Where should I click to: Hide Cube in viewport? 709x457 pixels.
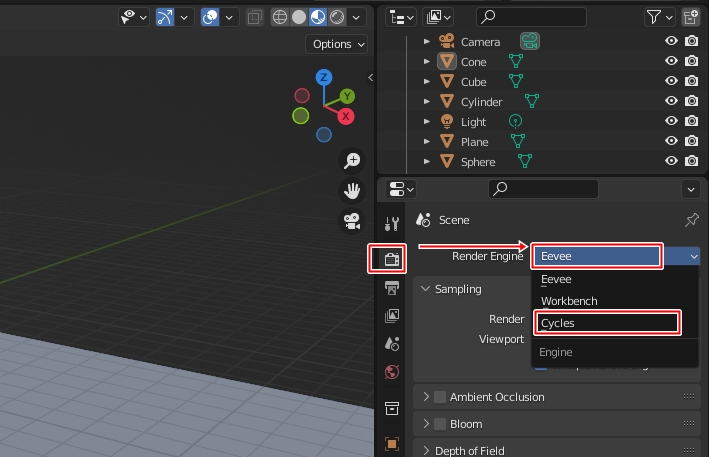point(671,81)
